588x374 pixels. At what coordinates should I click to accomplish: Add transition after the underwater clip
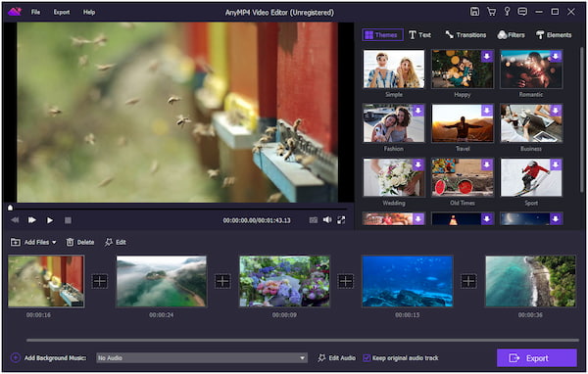[468, 281]
